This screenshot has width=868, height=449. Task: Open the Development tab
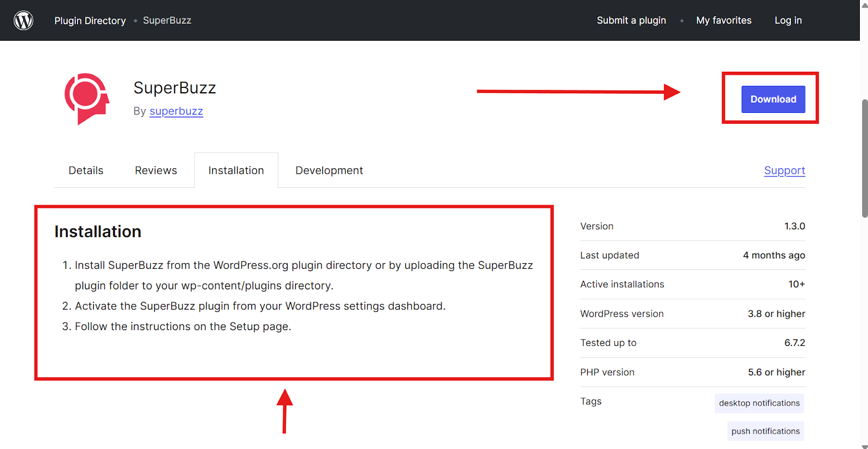(329, 170)
